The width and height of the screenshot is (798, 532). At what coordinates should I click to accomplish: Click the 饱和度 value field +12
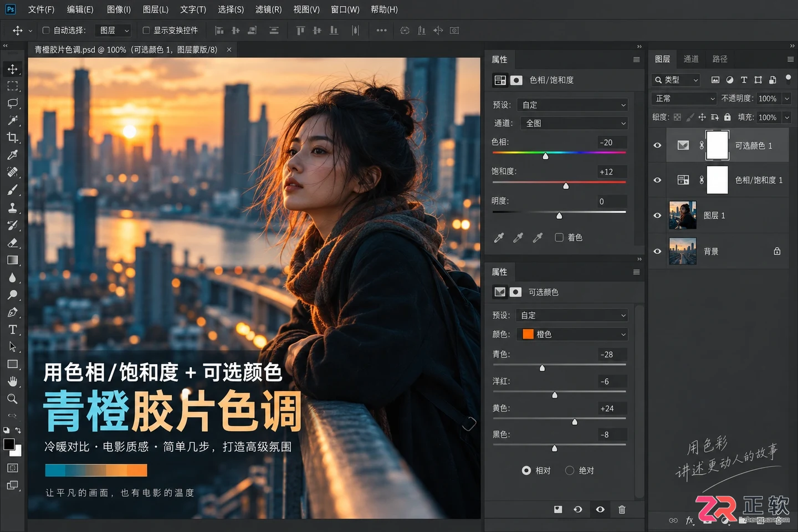[x=612, y=172]
